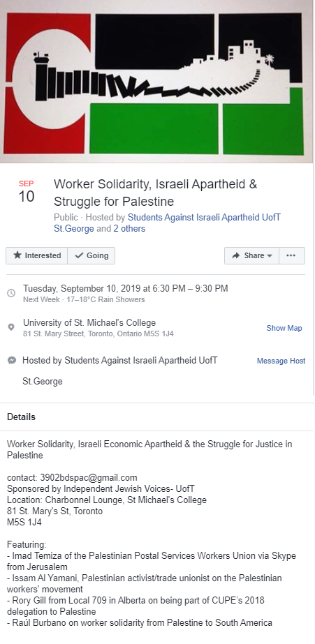Click the SEP 10 date badge
315x644 pixels.
tap(27, 192)
